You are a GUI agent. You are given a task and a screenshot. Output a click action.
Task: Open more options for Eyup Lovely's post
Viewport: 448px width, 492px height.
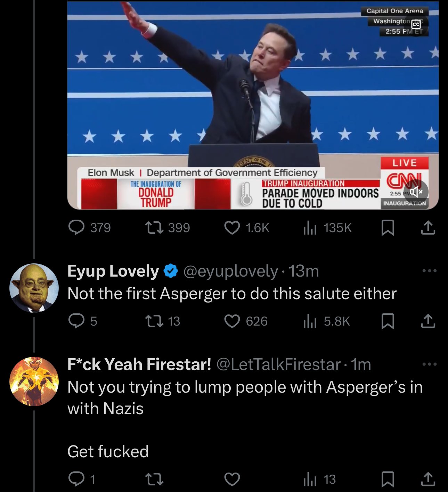[x=429, y=271]
